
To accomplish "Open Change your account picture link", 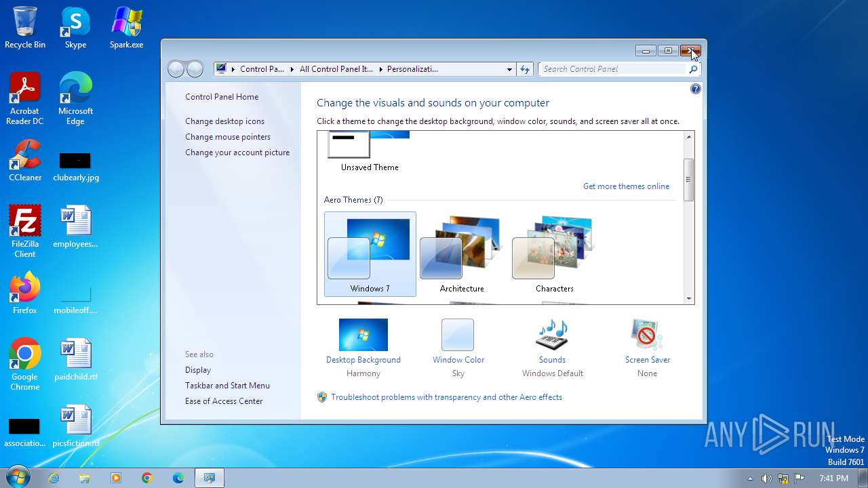I will [237, 152].
